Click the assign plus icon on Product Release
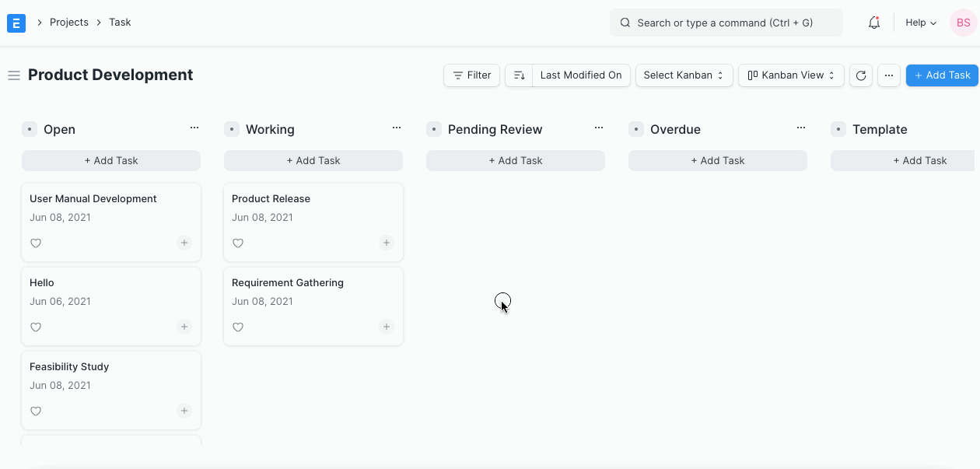The width and height of the screenshot is (980, 469). click(x=387, y=243)
